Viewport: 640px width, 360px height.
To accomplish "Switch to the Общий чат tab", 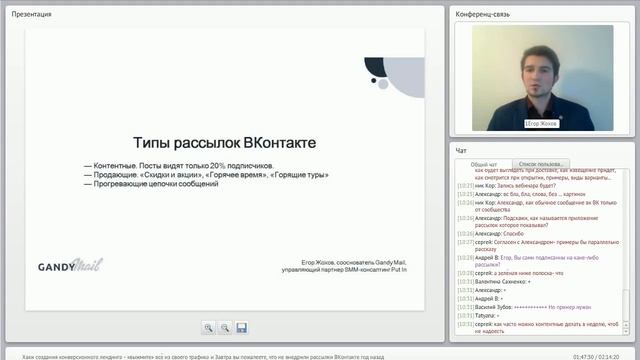I will (x=484, y=164).
